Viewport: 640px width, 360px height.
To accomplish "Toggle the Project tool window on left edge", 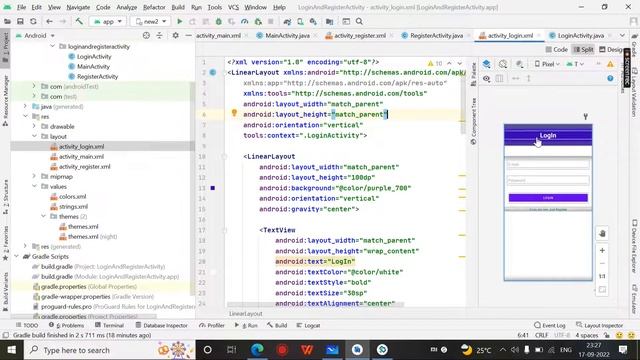I will tap(5, 47).
